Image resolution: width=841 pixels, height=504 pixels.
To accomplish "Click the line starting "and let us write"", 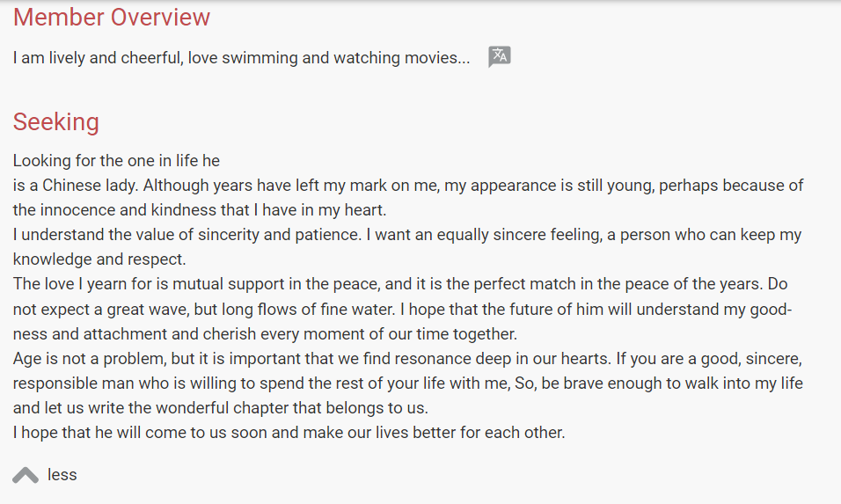I will tap(220, 408).
